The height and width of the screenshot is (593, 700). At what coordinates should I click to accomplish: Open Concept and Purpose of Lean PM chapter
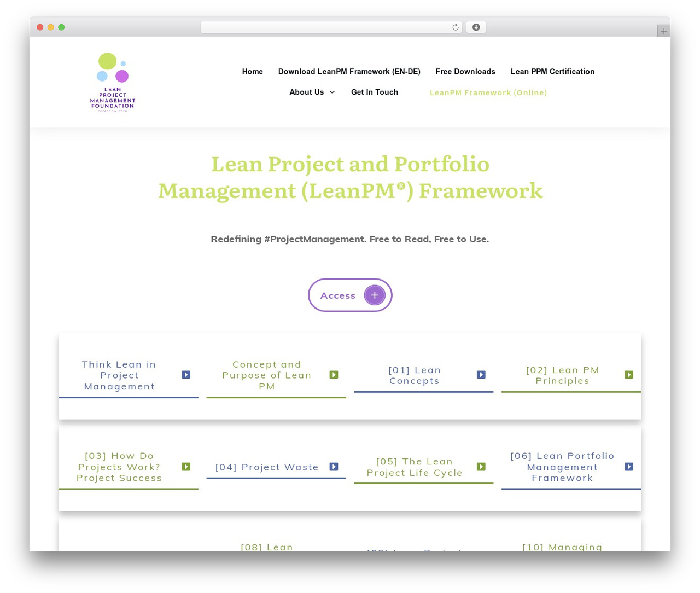click(267, 375)
